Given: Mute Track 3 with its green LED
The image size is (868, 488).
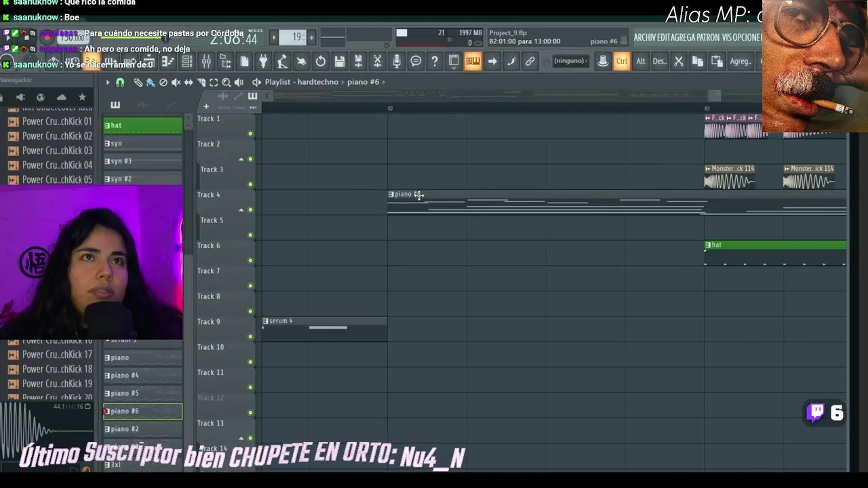Looking at the screenshot, I should coord(250,184).
